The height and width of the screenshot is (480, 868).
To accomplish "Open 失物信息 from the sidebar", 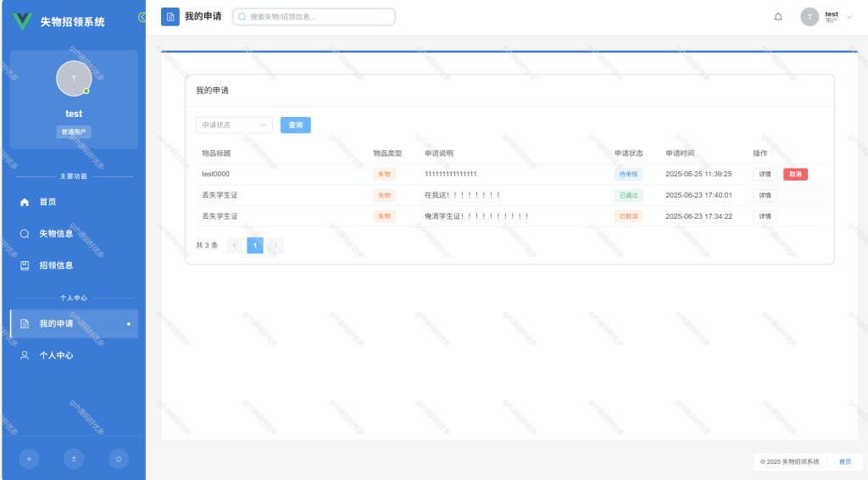I will (75, 233).
